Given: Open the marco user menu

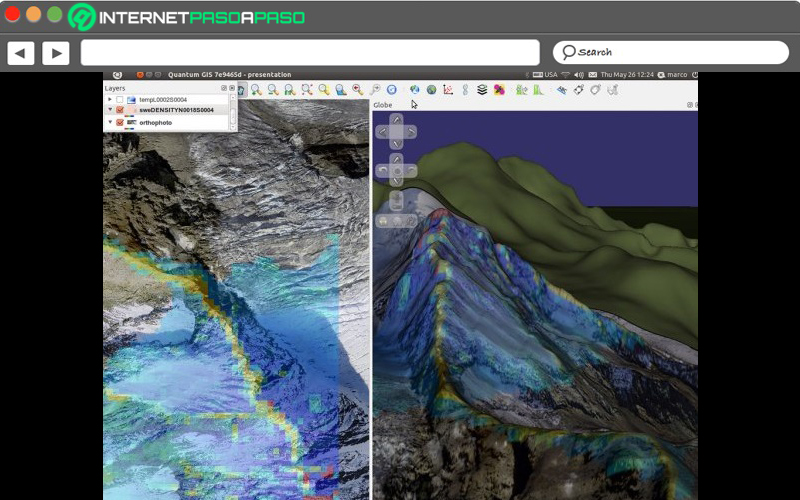Looking at the screenshot, I should tap(672, 75).
